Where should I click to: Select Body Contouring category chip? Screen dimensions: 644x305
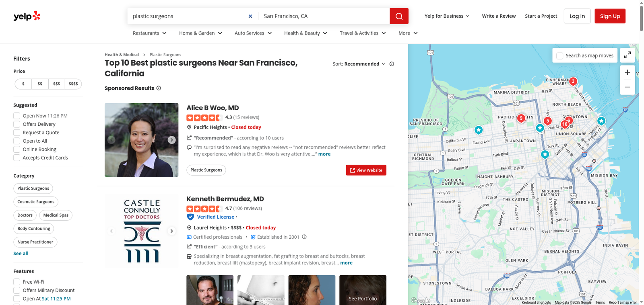pos(34,229)
